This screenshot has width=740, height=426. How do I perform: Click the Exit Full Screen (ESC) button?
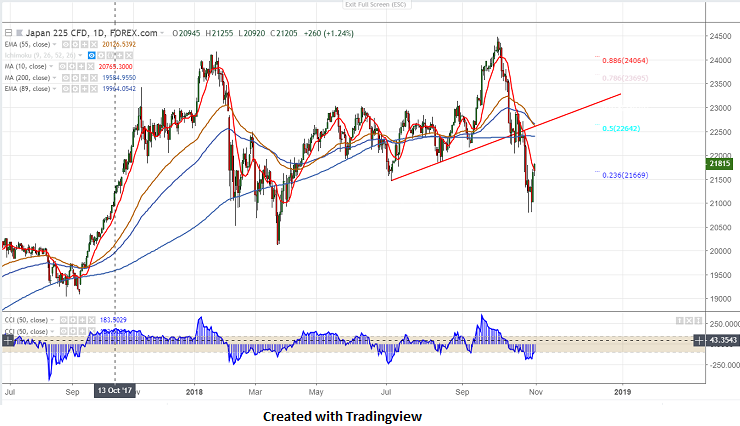click(x=376, y=5)
